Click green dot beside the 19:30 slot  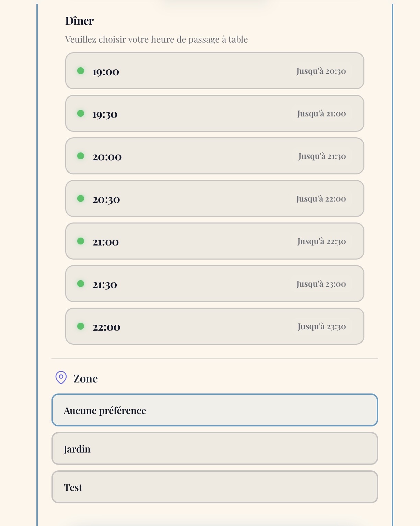click(x=81, y=113)
